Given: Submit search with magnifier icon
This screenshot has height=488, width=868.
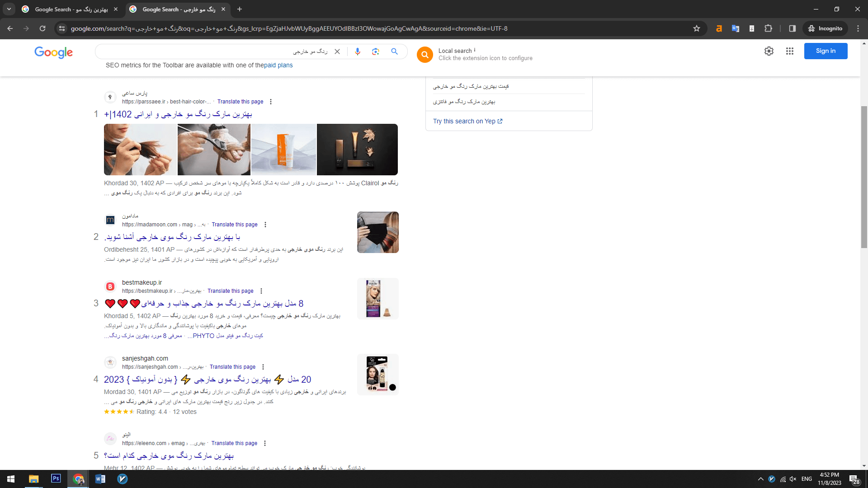Looking at the screenshot, I should coord(395,52).
